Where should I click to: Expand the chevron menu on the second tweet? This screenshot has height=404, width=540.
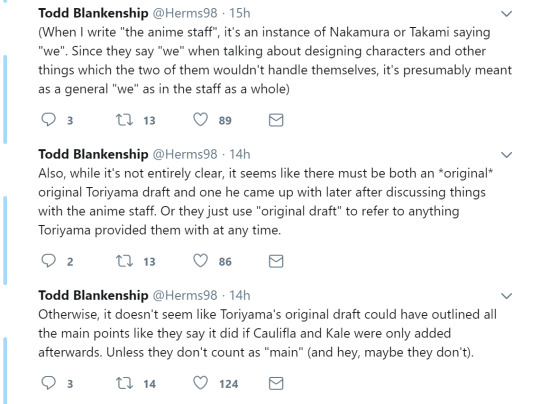(506, 155)
